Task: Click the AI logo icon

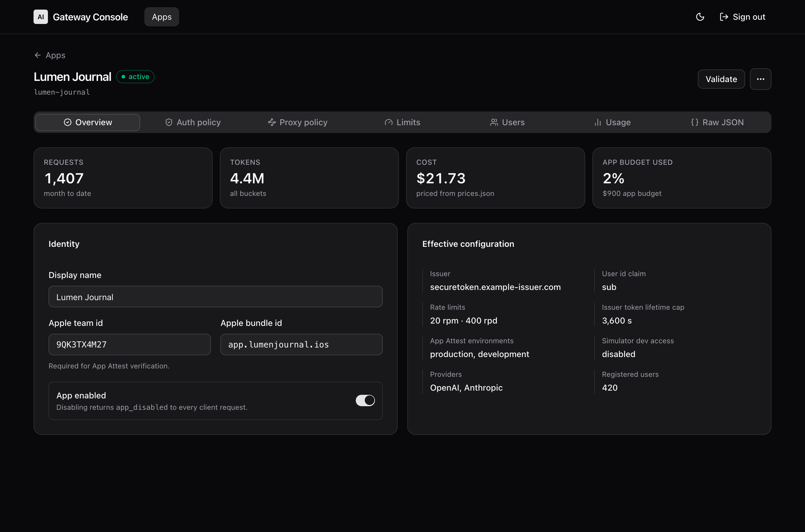Action: pyautogui.click(x=41, y=17)
